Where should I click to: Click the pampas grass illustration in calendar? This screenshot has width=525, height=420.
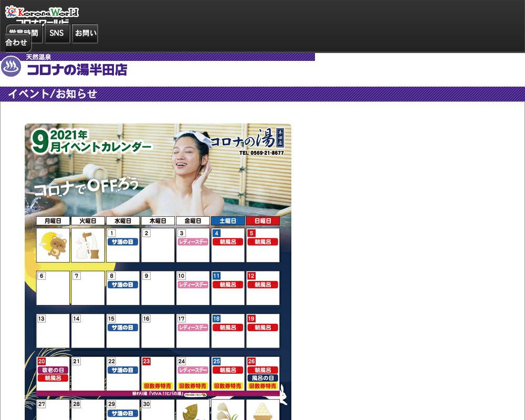[x=228, y=411]
